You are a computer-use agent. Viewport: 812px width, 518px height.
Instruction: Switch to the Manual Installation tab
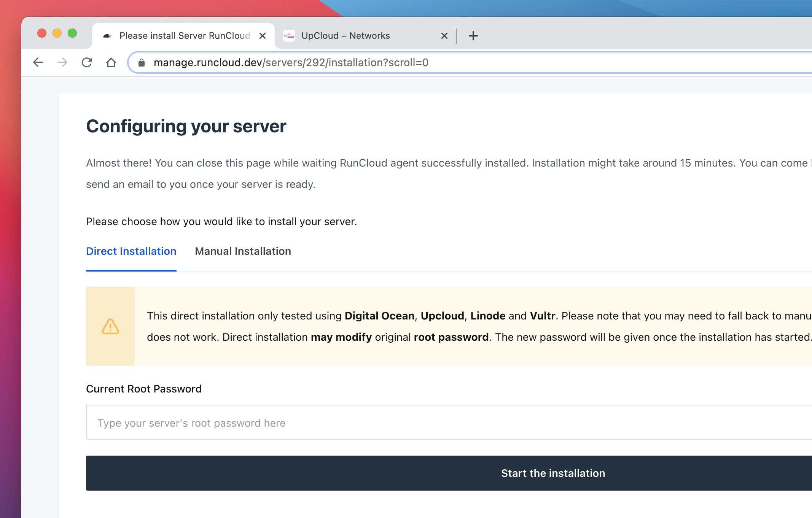243,251
